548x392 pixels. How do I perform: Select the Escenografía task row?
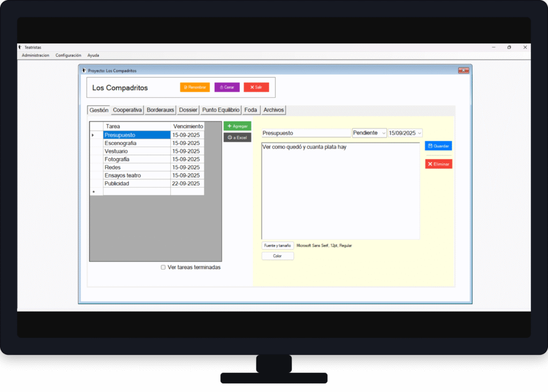tap(136, 143)
